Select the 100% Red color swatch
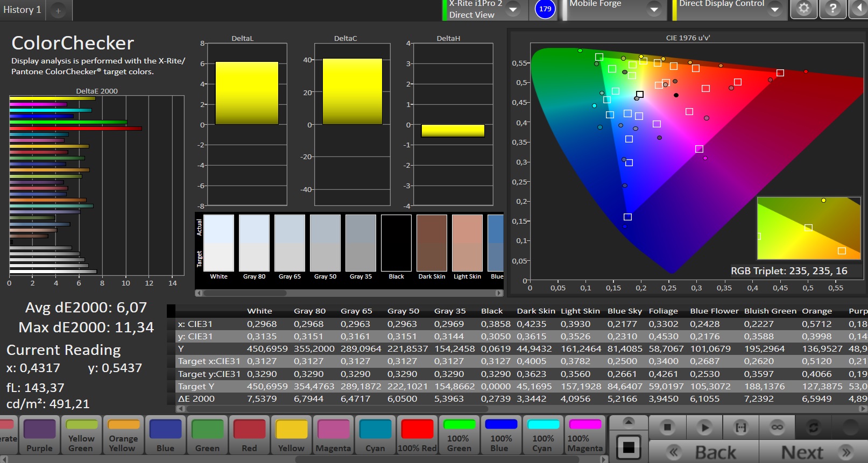The height and width of the screenshot is (463, 868). click(417, 436)
